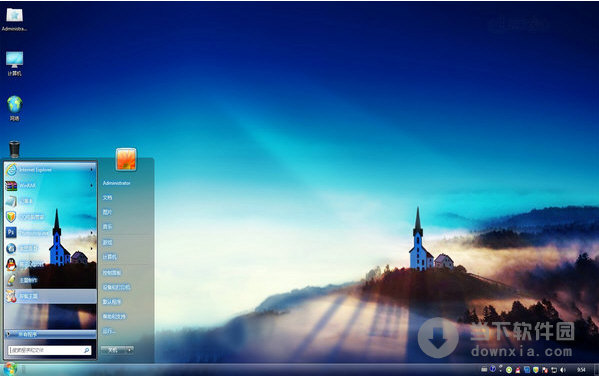Open 游戏 in the Start menu
The height and width of the screenshot is (376, 599).
point(107,242)
